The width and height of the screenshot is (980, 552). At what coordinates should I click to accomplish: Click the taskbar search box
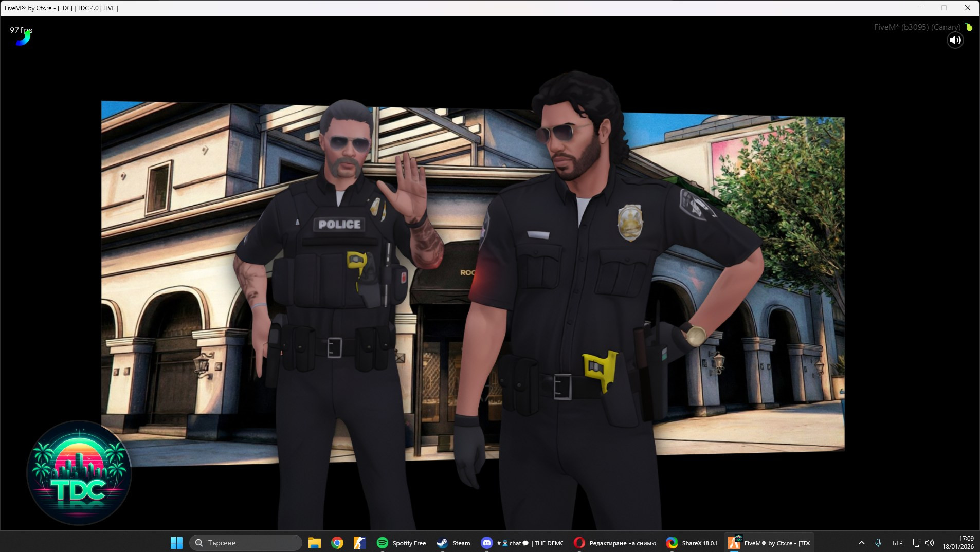[246, 543]
